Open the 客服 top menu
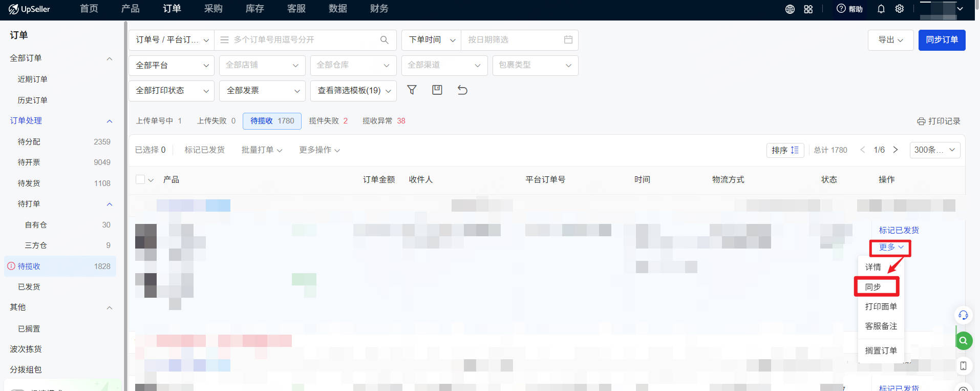This screenshot has height=391, width=980. 296,9
